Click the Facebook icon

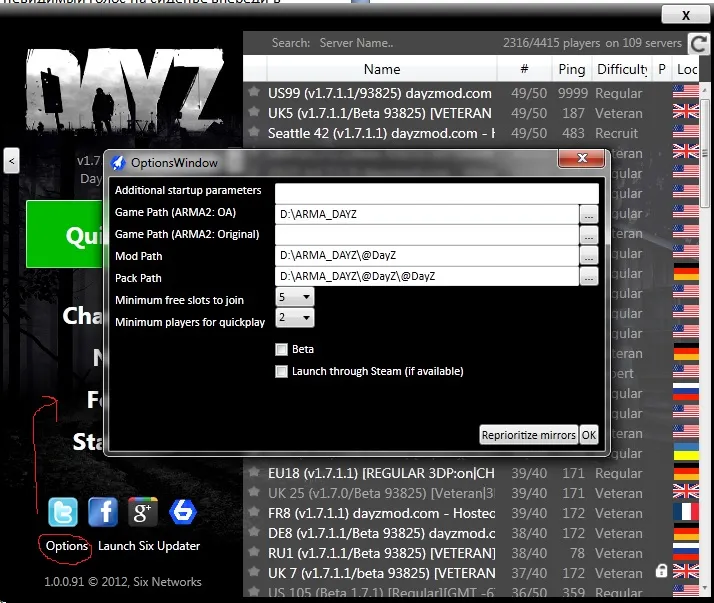[x=103, y=512]
